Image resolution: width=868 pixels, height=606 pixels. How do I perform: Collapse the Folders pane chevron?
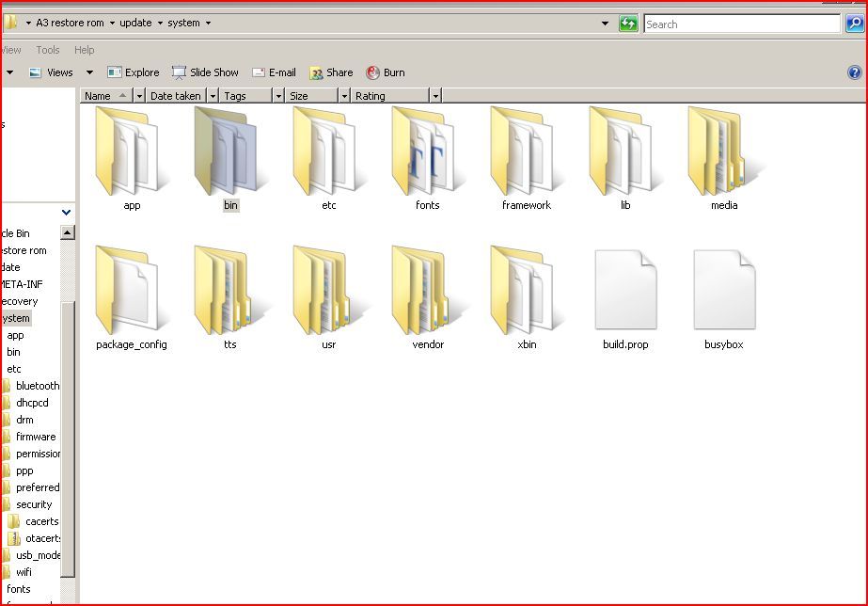pos(66,213)
